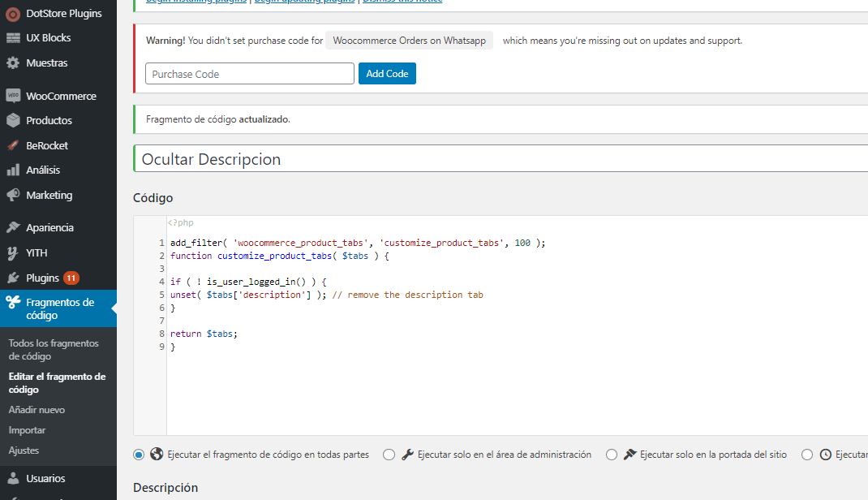
Task: Click the globe icon for run everywhere
Action: point(157,454)
